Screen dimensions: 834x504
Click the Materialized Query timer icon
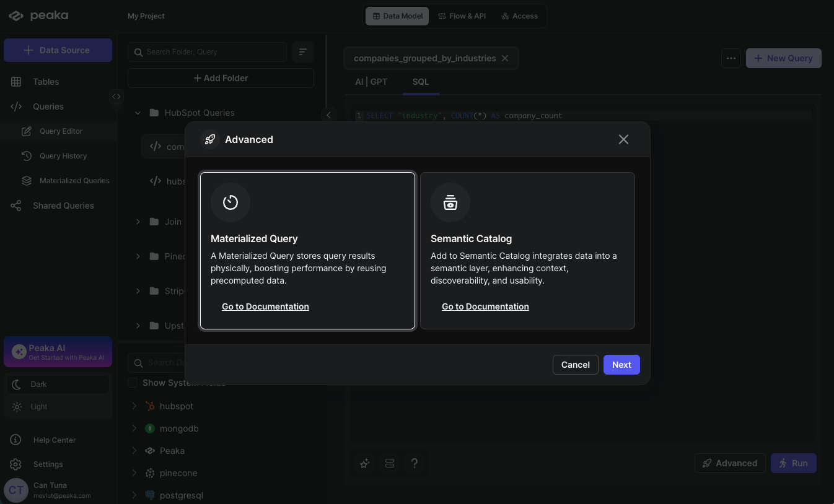230,202
